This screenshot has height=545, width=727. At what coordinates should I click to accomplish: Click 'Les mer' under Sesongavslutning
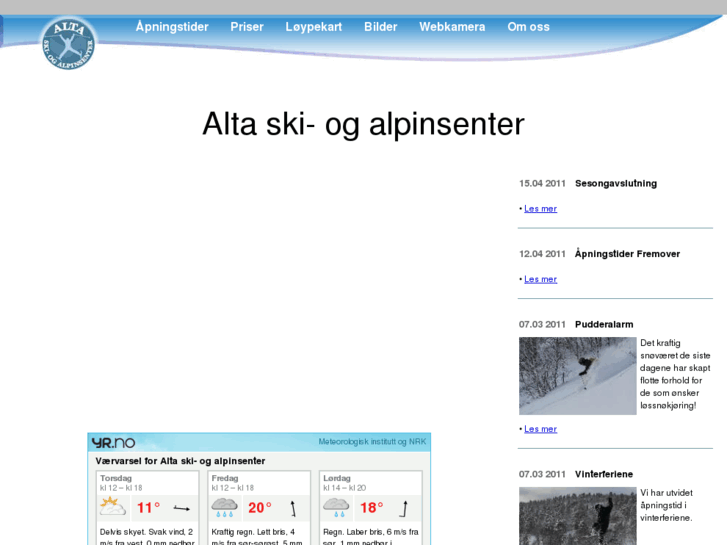(540, 209)
